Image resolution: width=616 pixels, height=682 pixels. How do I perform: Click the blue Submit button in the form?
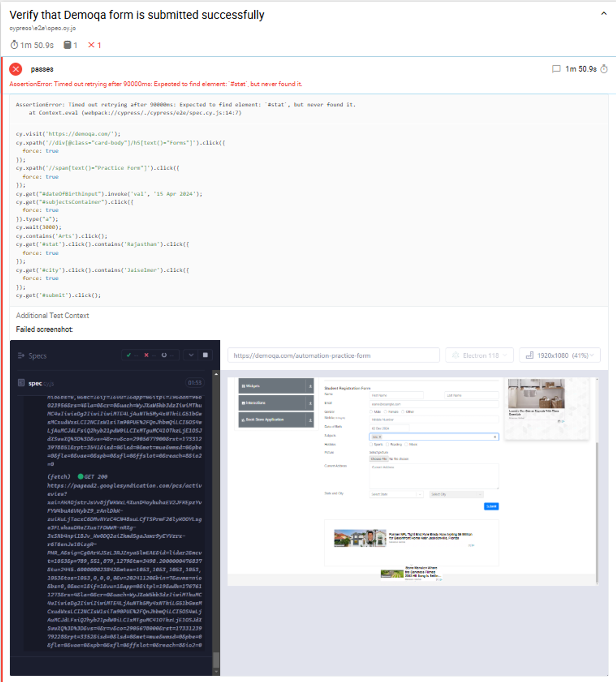coord(491,507)
